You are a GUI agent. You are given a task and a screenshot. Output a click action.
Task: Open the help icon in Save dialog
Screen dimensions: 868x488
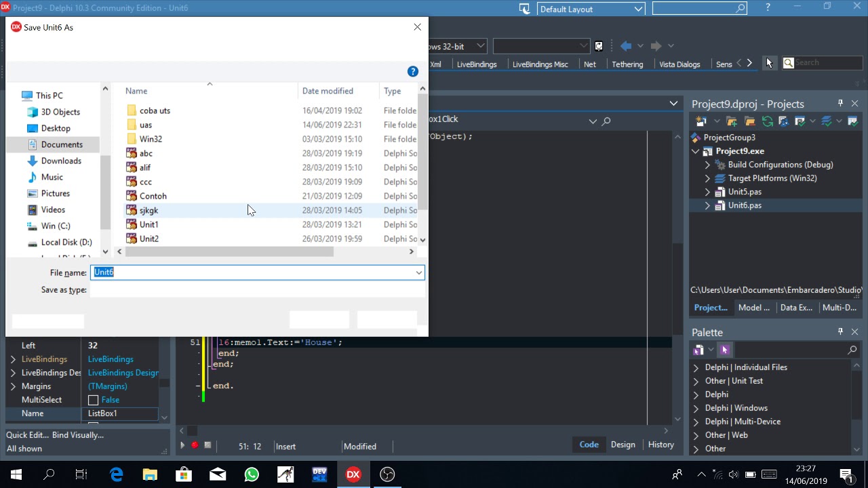click(x=412, y=71)
